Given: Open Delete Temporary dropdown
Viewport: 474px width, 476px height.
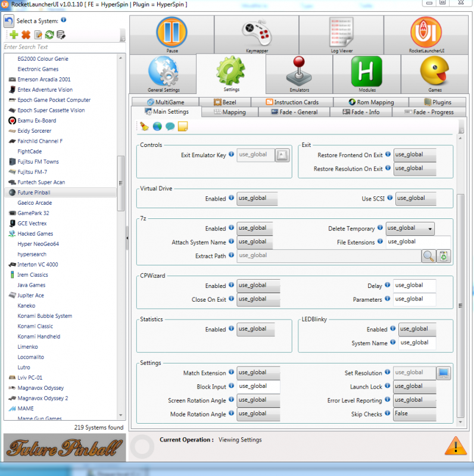Looking at the screenshot, I should pos(410,228).
